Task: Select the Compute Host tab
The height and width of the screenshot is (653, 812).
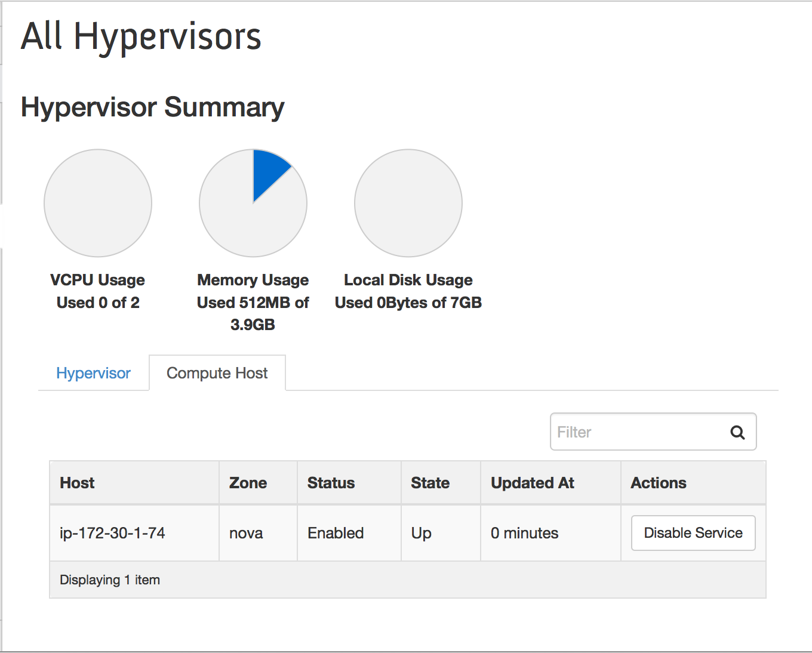Action: (217, 373)
